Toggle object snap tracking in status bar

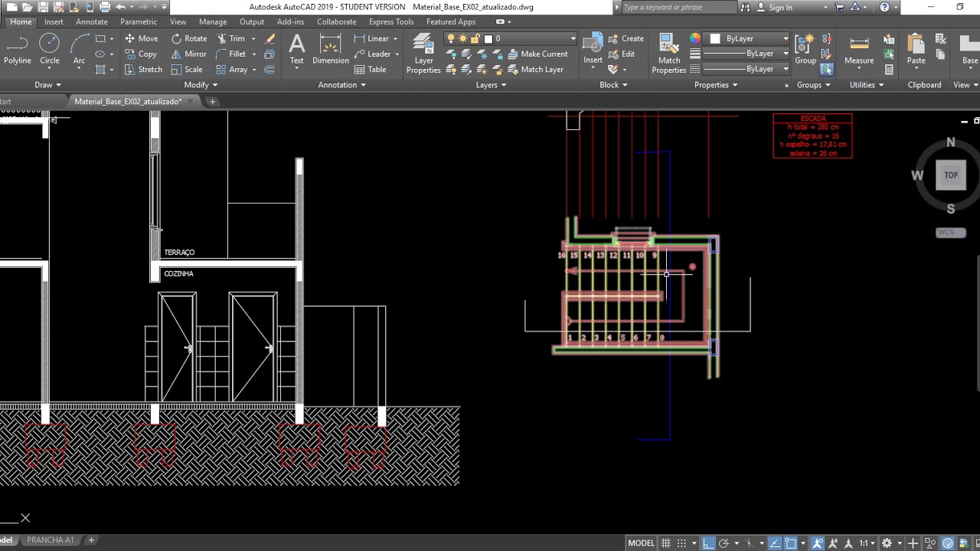point(776,543)
